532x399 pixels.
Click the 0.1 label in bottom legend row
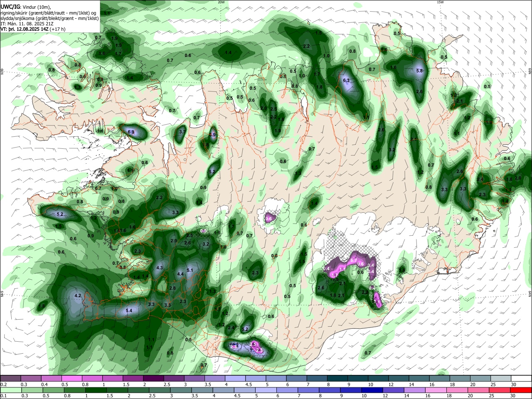pyautogui.click(x=3, y=395)
